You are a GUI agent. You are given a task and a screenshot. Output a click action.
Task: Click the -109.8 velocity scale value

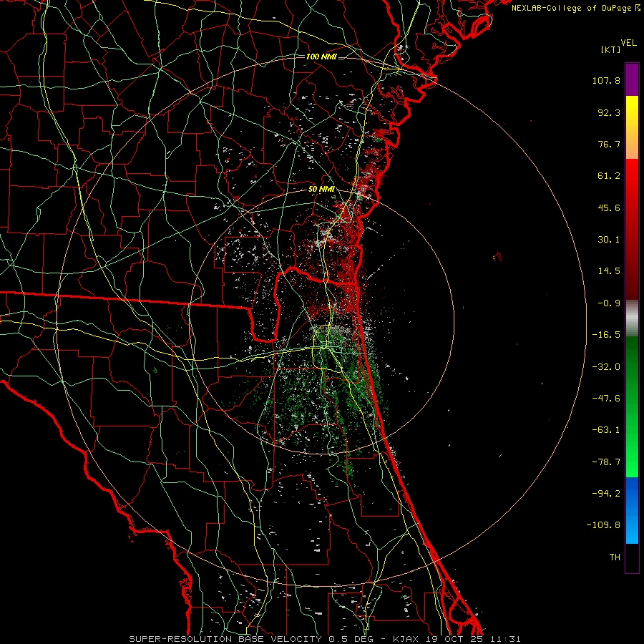(x=603, y=525)
